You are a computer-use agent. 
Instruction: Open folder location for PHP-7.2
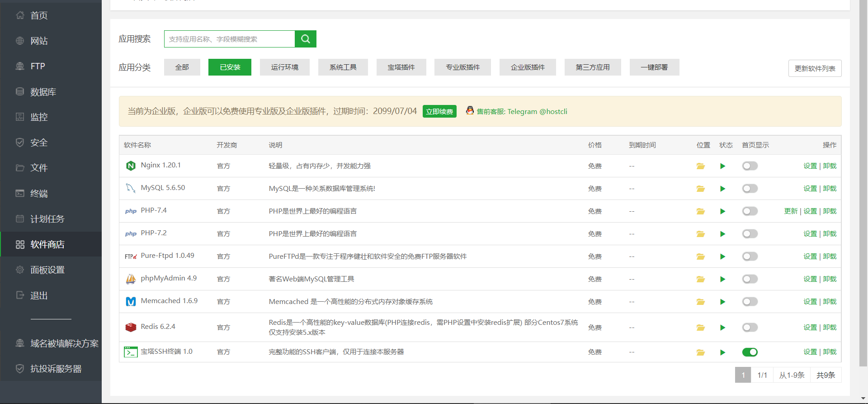701,234
